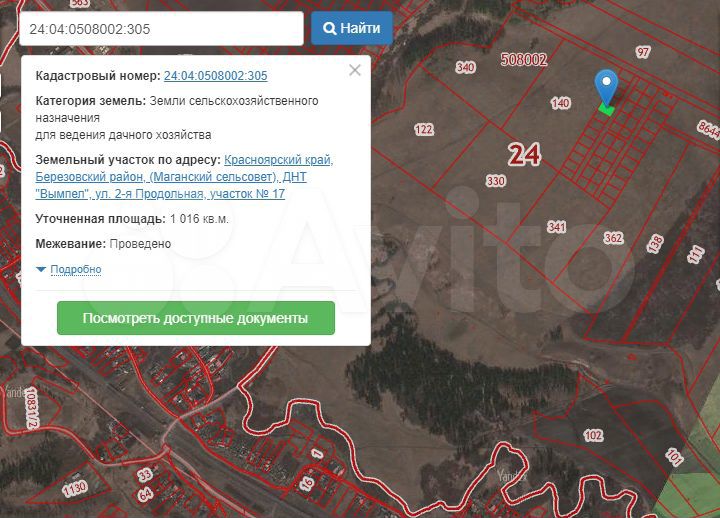This screenshot has width=720, height=518.
Task: Focus the cadastral number search field
Action: 161,29
